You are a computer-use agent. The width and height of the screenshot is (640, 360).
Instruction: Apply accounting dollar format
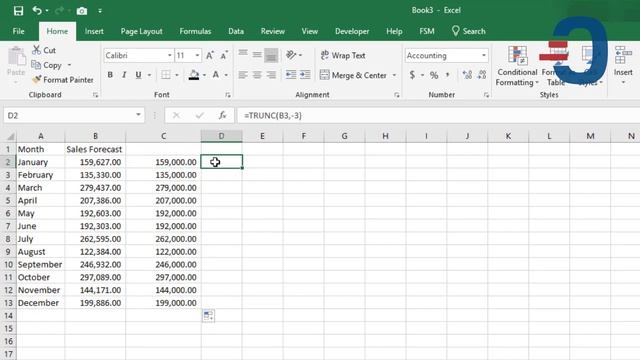412,75
